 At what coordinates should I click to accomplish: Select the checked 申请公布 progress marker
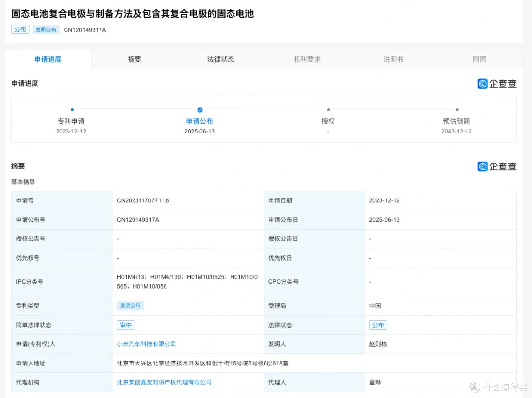(x=200, y=109)
